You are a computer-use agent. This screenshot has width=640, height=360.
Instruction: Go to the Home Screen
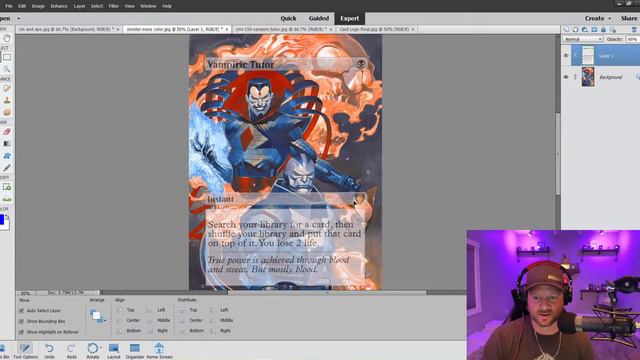[x=159, y=351]
